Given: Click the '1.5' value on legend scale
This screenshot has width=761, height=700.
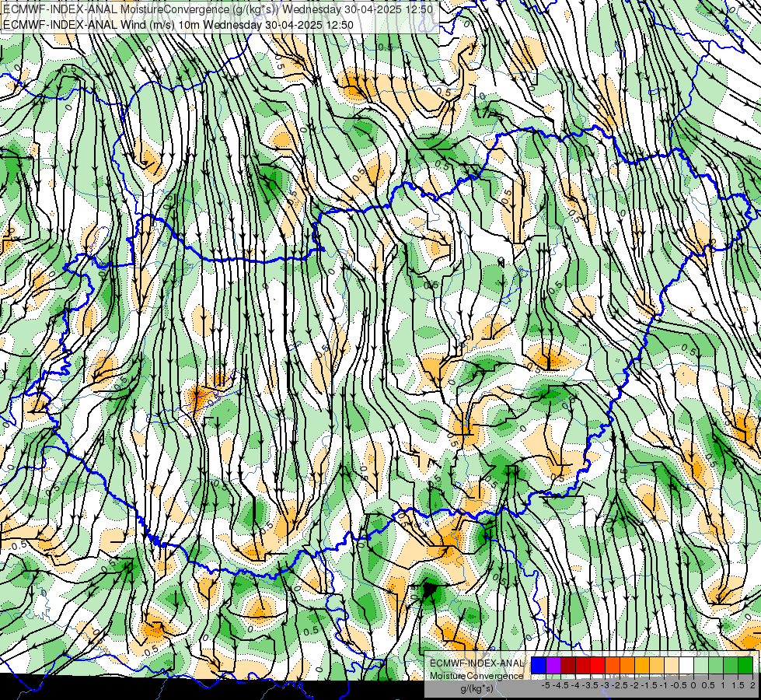Looking at the screenshot, I should click(738, 685).
